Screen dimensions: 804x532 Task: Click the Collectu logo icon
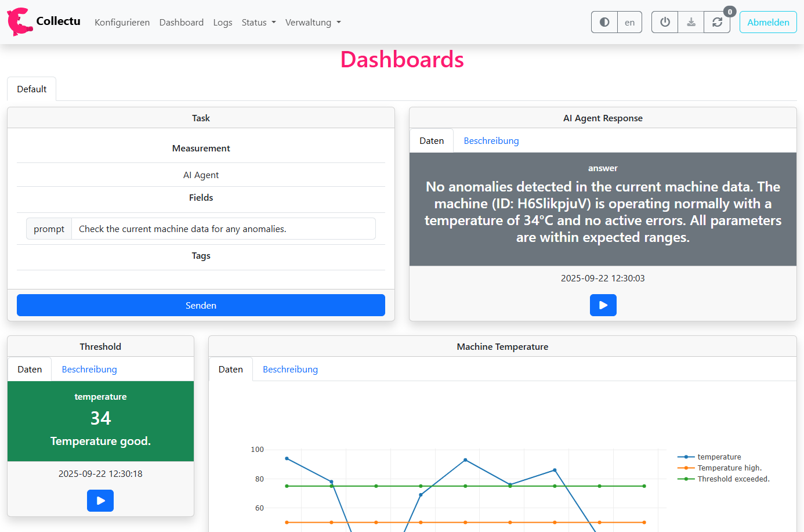(x=19, y=22)
